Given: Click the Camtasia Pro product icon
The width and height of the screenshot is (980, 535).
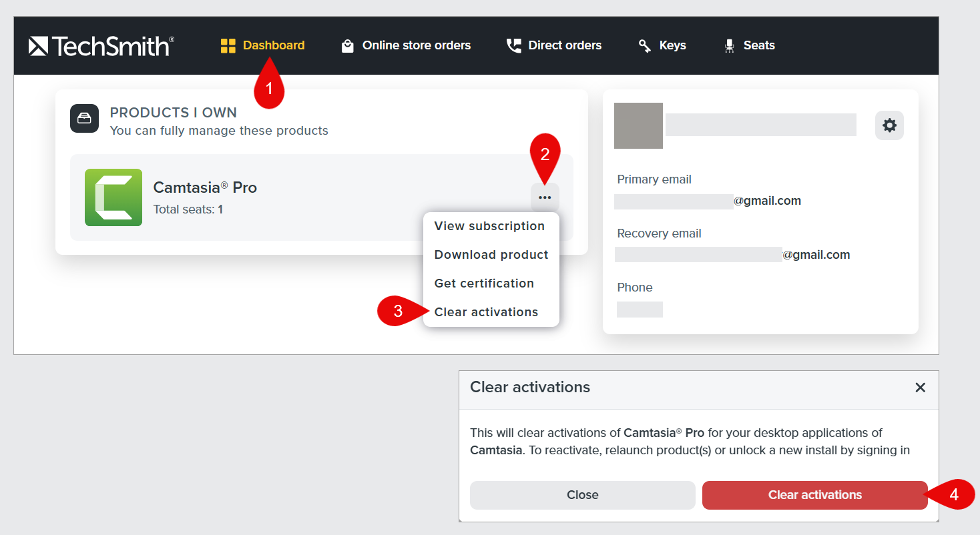Looking at the screenshot, I should (113, 197).
